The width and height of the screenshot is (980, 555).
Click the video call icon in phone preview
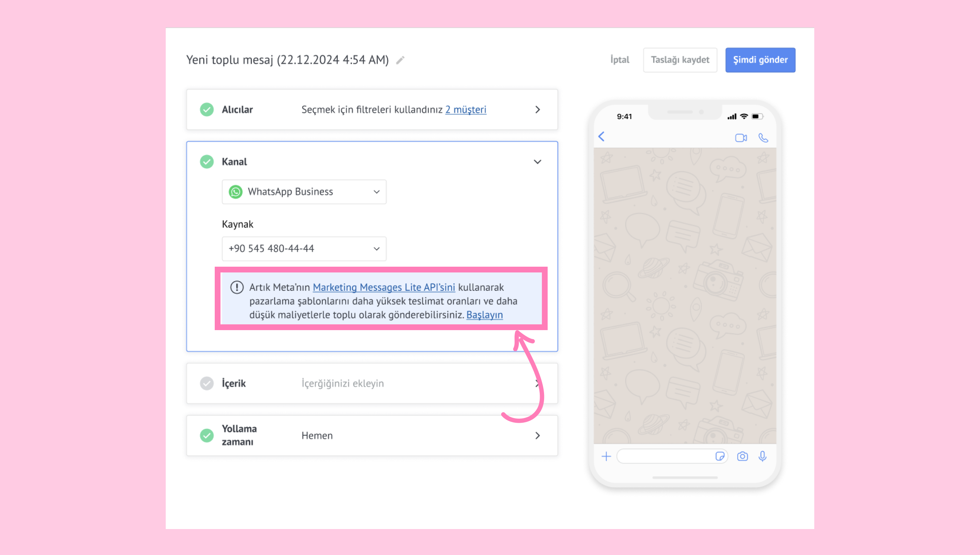click(x=741, y=138)
